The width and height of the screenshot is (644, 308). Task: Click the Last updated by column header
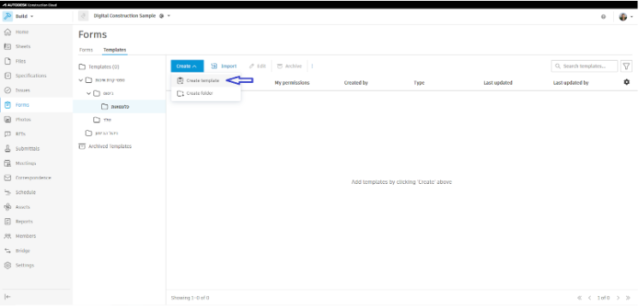(571, 83)
